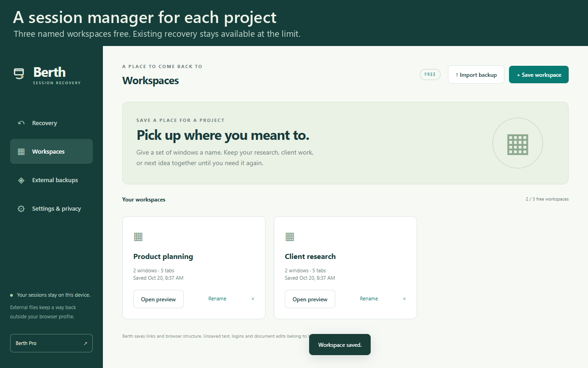The height and width of the screenshot is (368, 588).
Task: Go to External backups
Action: [x=51, y=180]
